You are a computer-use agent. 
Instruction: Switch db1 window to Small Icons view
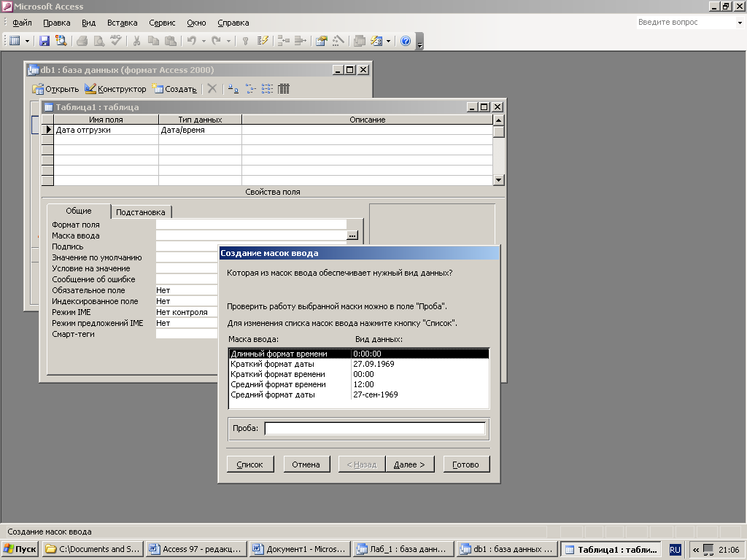click(251, 88)
